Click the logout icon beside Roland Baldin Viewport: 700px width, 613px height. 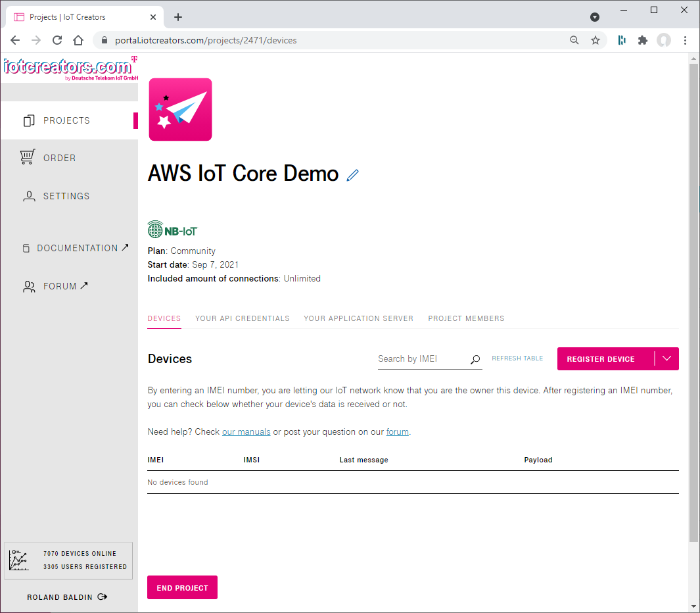(102, 597)
